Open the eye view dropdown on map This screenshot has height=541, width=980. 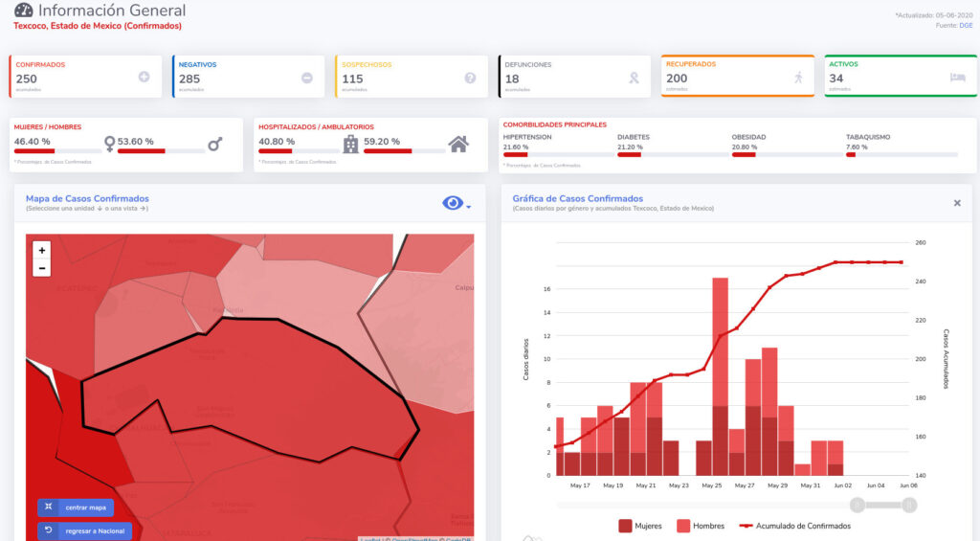(x=457, y=203)
